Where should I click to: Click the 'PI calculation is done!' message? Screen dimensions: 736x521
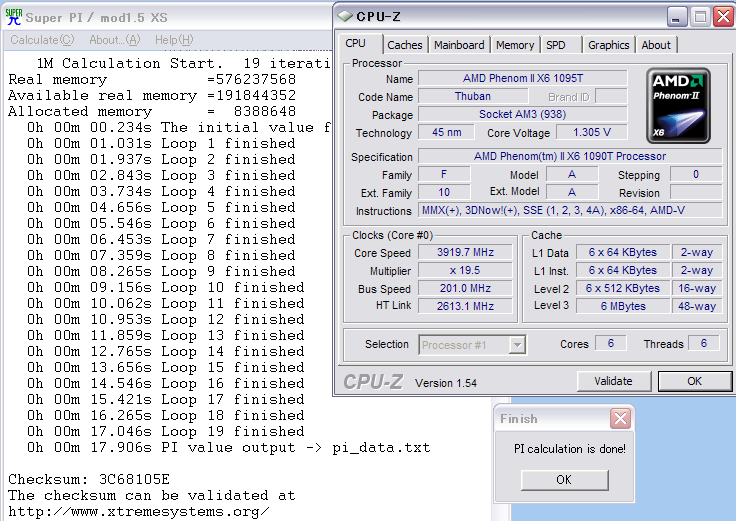[x=569, y=449]
